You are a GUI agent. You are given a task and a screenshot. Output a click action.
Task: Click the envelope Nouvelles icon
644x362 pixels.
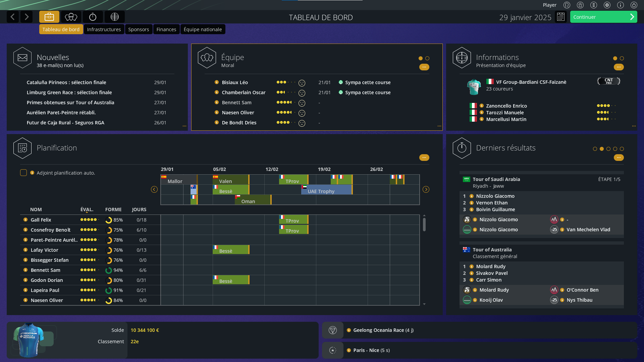(x=22, y=58)
